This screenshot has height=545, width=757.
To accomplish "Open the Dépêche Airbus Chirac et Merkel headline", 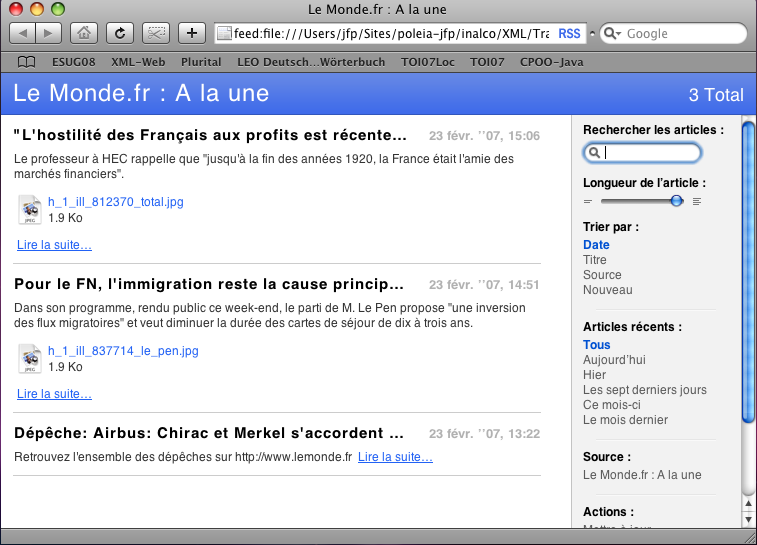I will pos(209,433).
